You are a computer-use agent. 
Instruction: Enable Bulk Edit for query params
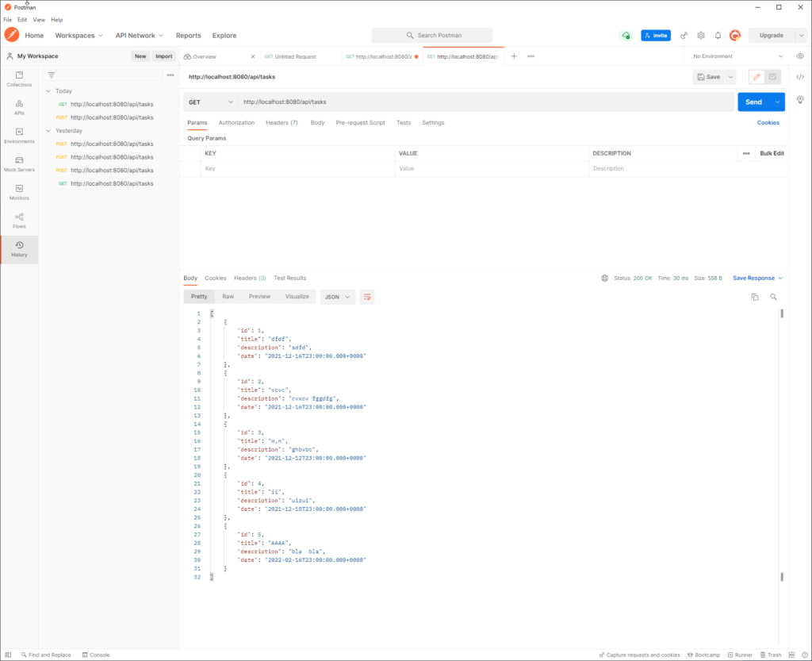pos(772,152)
